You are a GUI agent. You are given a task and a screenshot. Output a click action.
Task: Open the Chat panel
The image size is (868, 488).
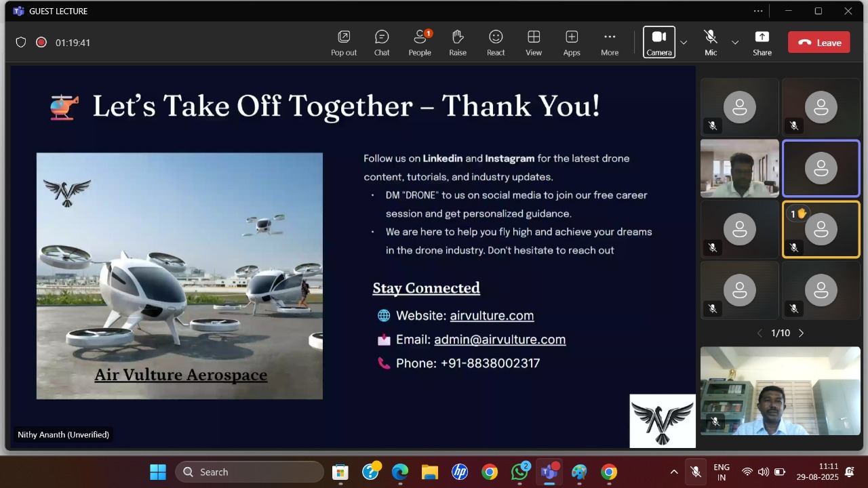tap(382, 43)
